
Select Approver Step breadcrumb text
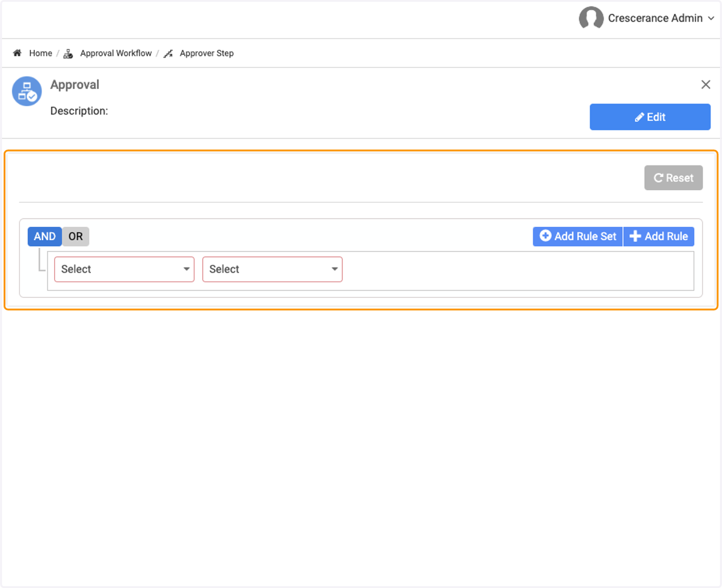(x=206, y=53)
